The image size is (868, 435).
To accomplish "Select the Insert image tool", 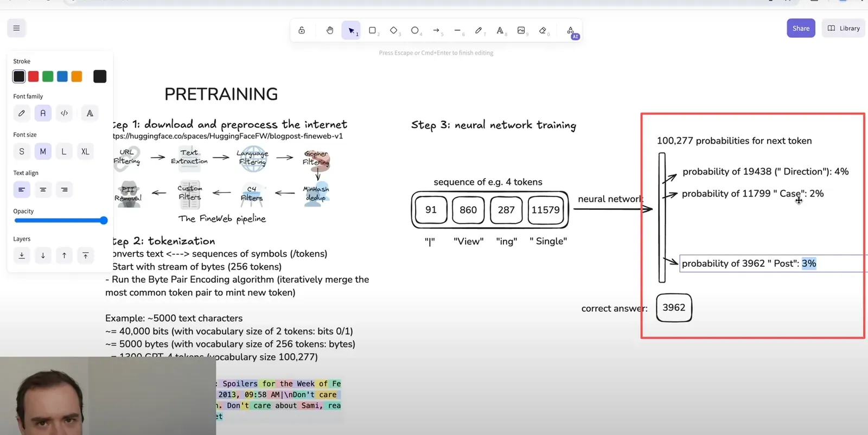I will 521,30.
